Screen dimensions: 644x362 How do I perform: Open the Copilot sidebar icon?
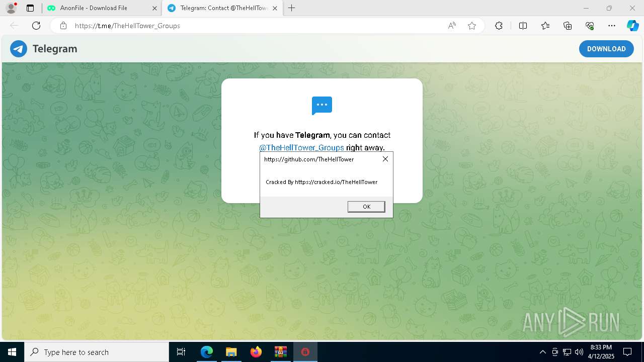(x=632, y=26)
